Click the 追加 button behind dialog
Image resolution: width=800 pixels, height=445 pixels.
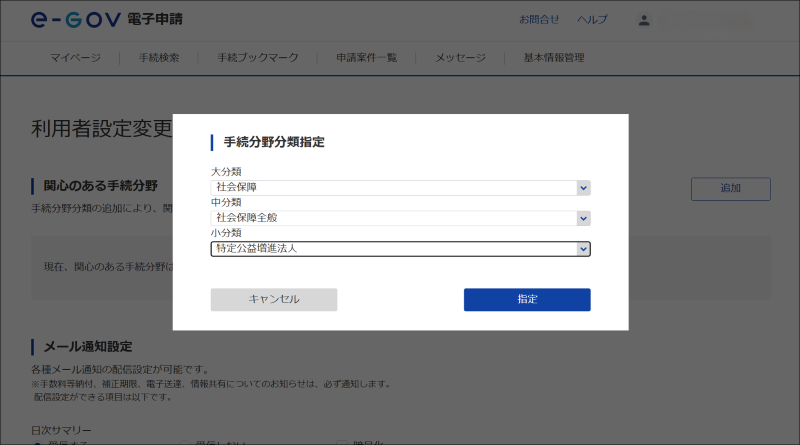(731, 189)
